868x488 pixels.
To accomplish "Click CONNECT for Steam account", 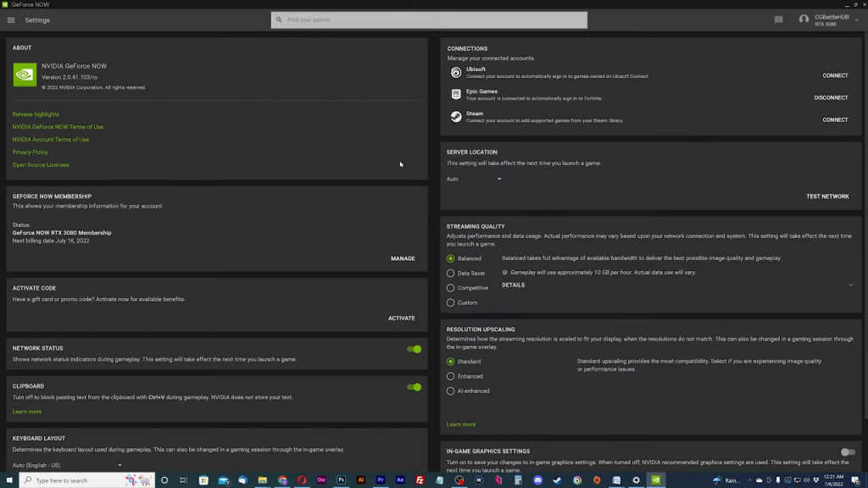I will pos(835,119).
